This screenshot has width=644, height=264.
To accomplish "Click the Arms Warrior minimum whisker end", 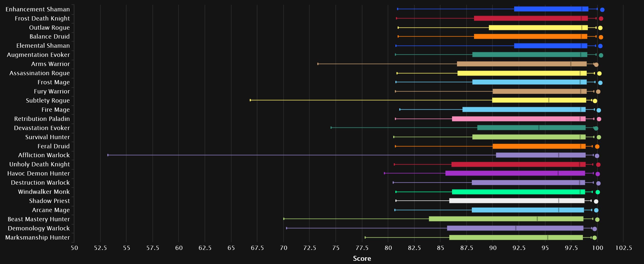I will (x=318, y=64).
